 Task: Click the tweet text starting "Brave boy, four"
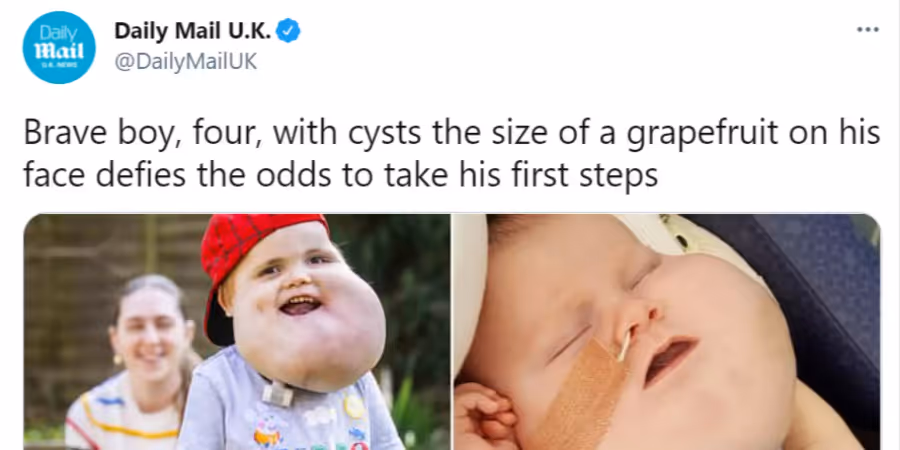452,154
